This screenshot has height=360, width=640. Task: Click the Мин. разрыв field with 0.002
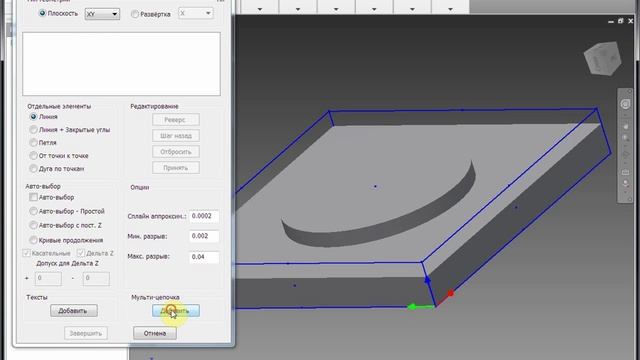point(204,236)
